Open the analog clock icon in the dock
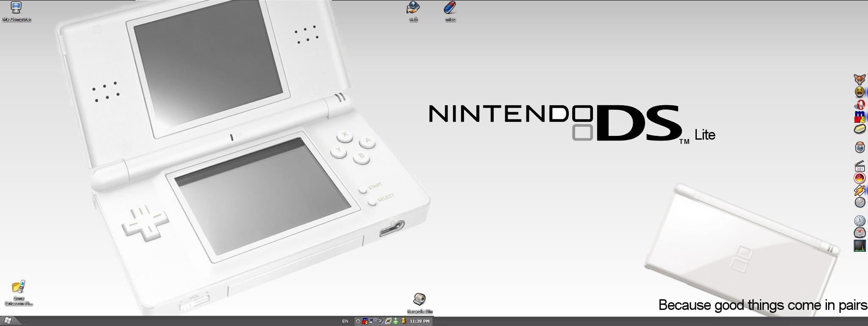Viewport: 868px width, 326px height. [x=860, y=221]
